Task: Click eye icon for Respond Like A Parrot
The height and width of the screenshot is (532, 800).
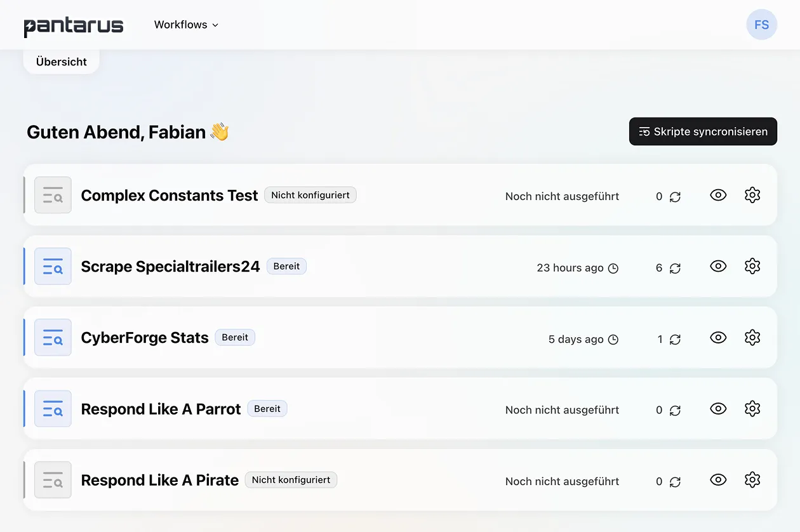Action: pyautogui.click(x=718, y=409)
